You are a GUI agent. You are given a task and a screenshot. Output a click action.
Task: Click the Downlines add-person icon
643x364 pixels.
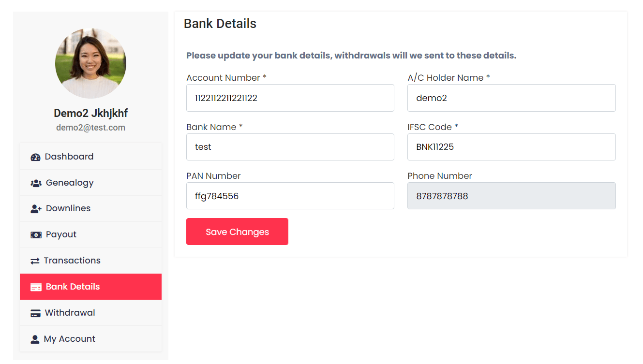[36, 208]
